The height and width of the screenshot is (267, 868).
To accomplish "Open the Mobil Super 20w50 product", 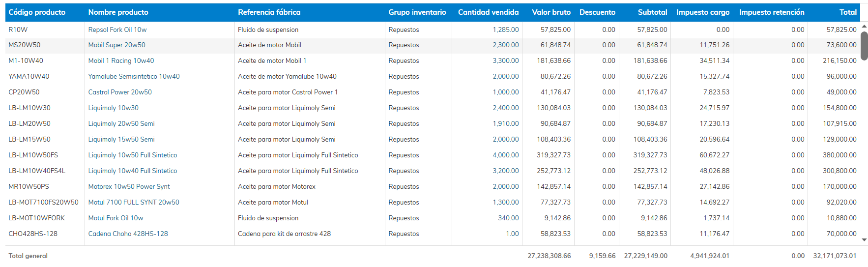I will click(x=116, y=45).
